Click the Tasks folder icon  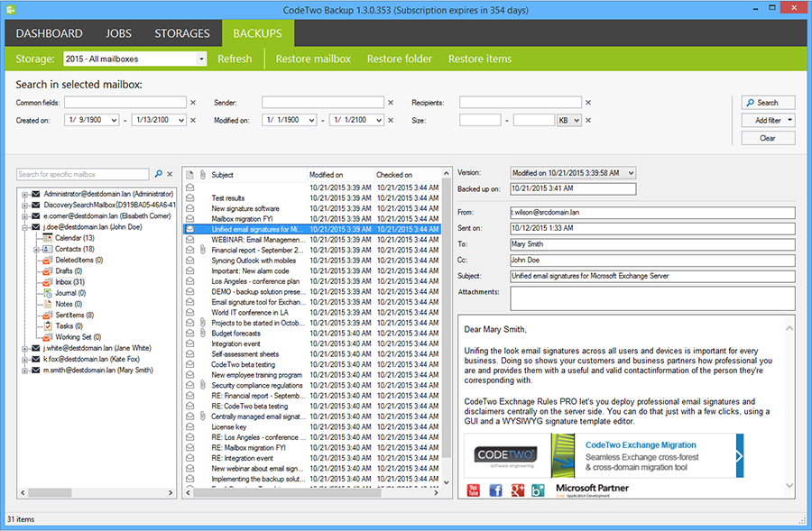(48, 326)
